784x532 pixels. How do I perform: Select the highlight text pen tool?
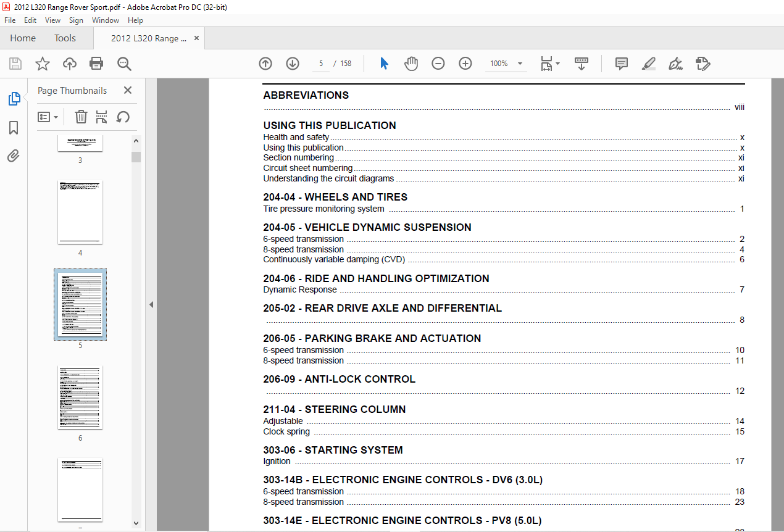648,64
